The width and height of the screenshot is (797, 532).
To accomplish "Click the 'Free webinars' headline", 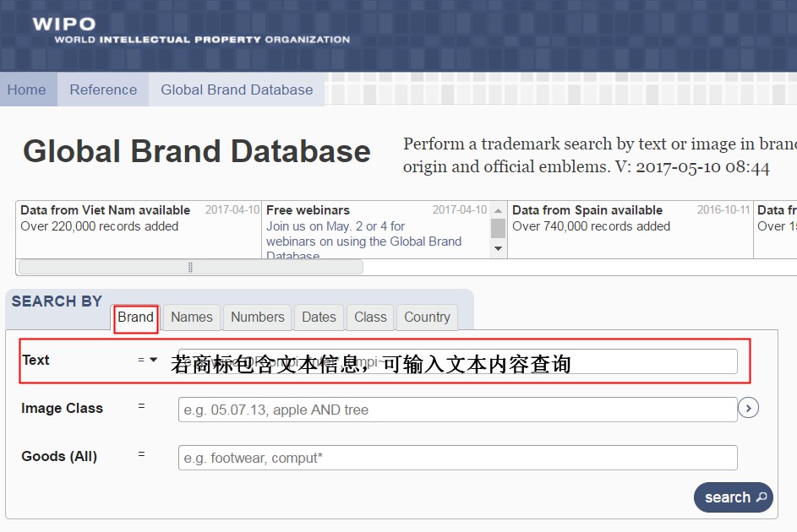I will click(x=308, y=210).
